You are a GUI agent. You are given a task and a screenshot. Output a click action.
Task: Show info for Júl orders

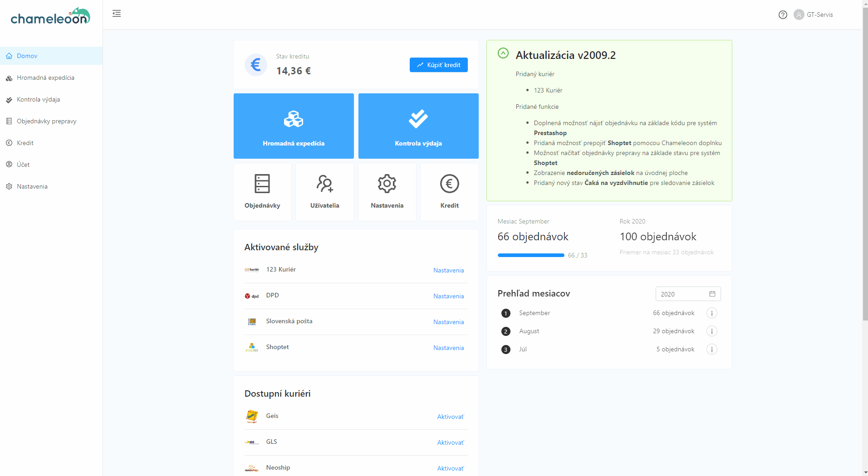(712, 349)
